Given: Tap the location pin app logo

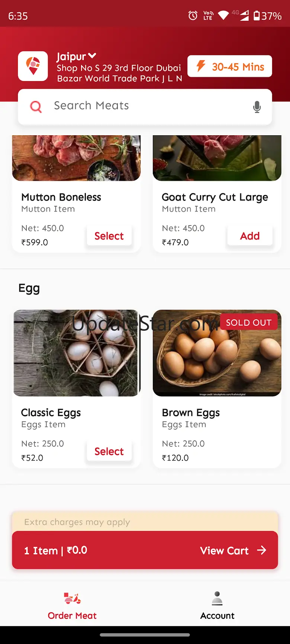Looking at the screenshot, I should 33,66.
